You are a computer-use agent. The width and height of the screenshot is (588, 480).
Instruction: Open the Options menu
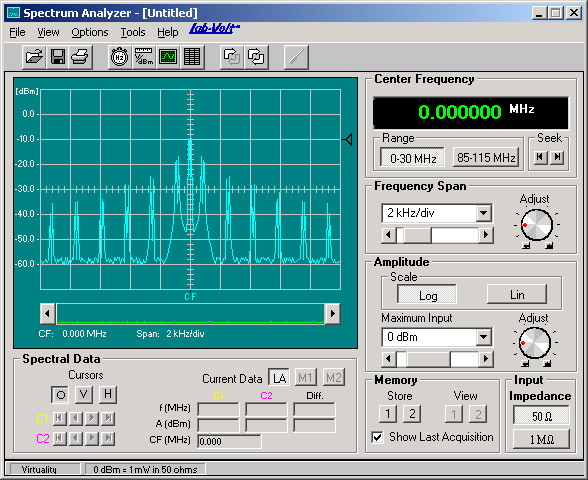pos(90,32)
